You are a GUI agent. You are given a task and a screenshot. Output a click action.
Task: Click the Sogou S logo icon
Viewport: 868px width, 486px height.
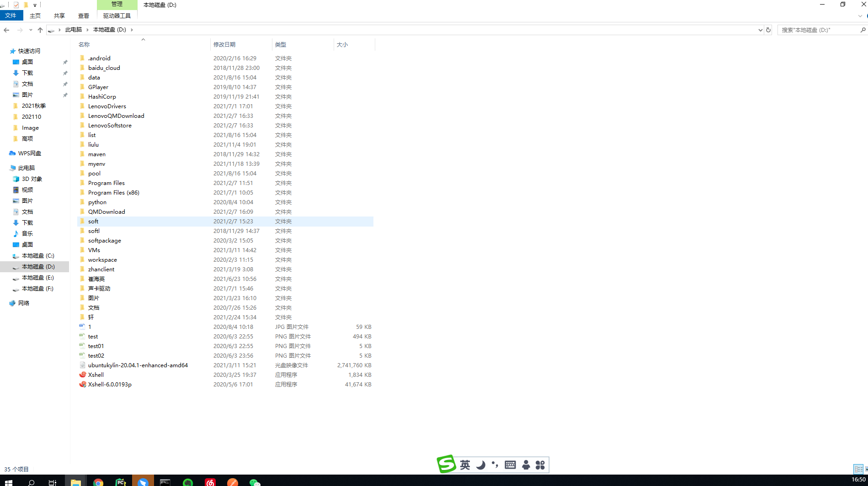446,464
